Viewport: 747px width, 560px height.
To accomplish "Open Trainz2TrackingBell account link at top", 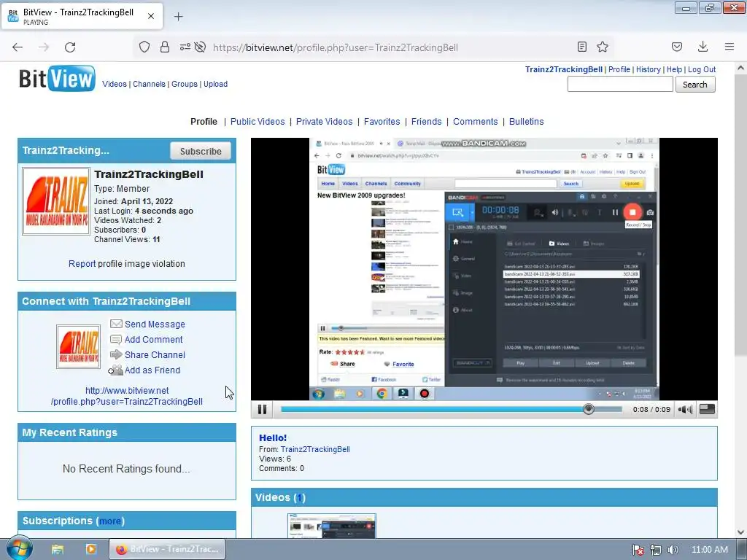I will (x=564, y=69).
